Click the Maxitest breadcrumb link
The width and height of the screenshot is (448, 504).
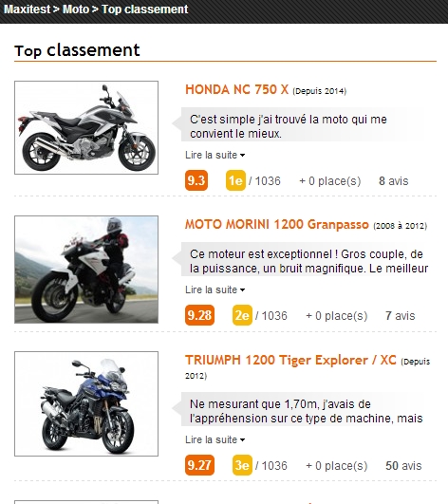click(x=27, y=9)
